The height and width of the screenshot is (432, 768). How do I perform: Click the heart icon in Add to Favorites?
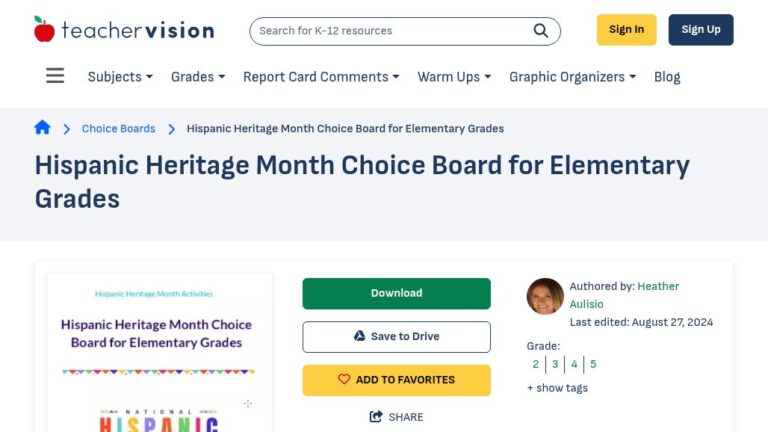point(344,380)
